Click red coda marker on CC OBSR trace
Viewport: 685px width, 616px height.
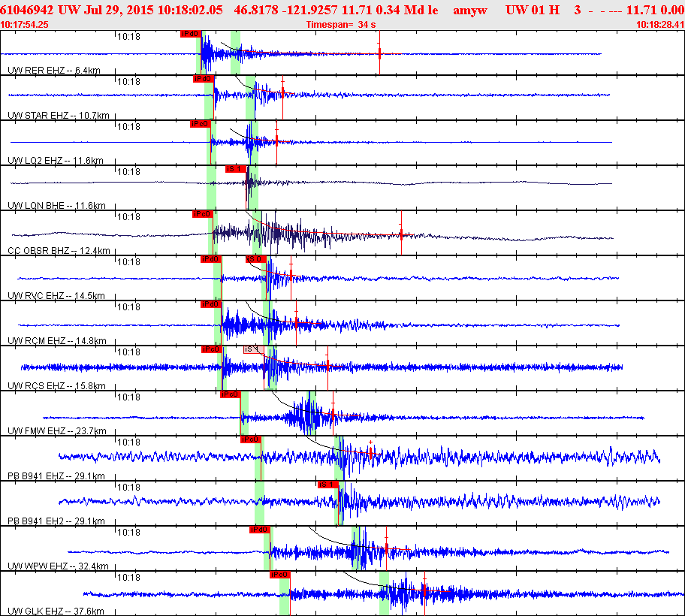[x=401, y=234]
